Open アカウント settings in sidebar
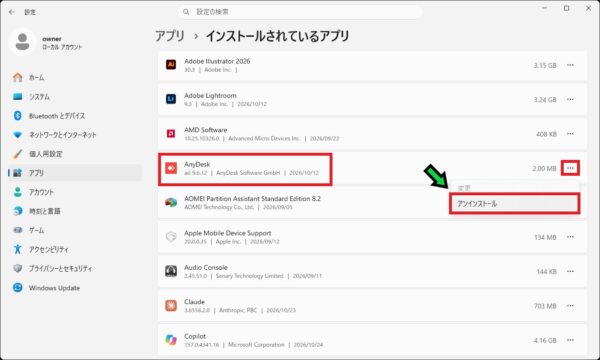 [75, 192]
